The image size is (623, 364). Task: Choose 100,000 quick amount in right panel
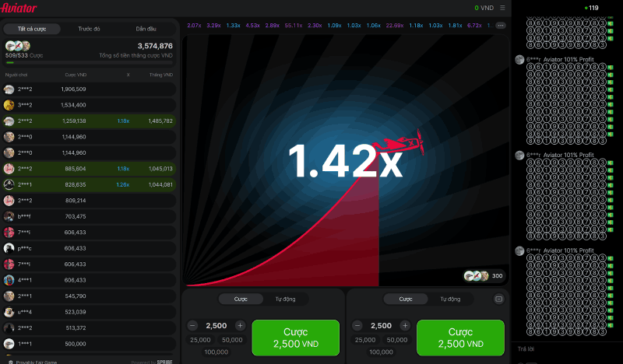coord(381,352)
